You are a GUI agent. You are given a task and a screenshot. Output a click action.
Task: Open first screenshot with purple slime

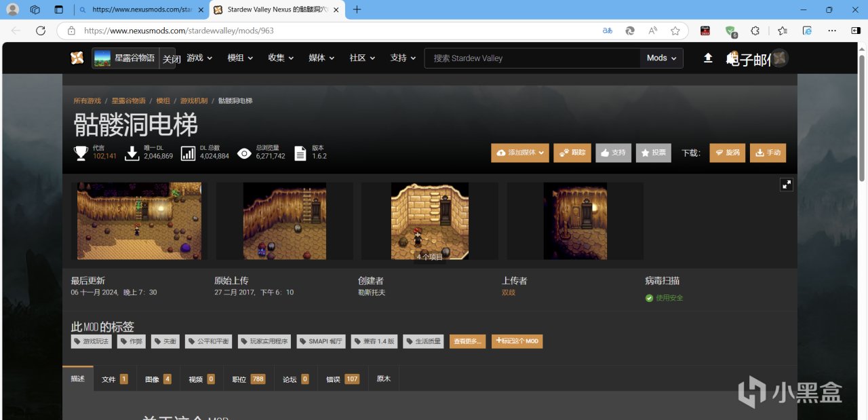tap(139, 221)
